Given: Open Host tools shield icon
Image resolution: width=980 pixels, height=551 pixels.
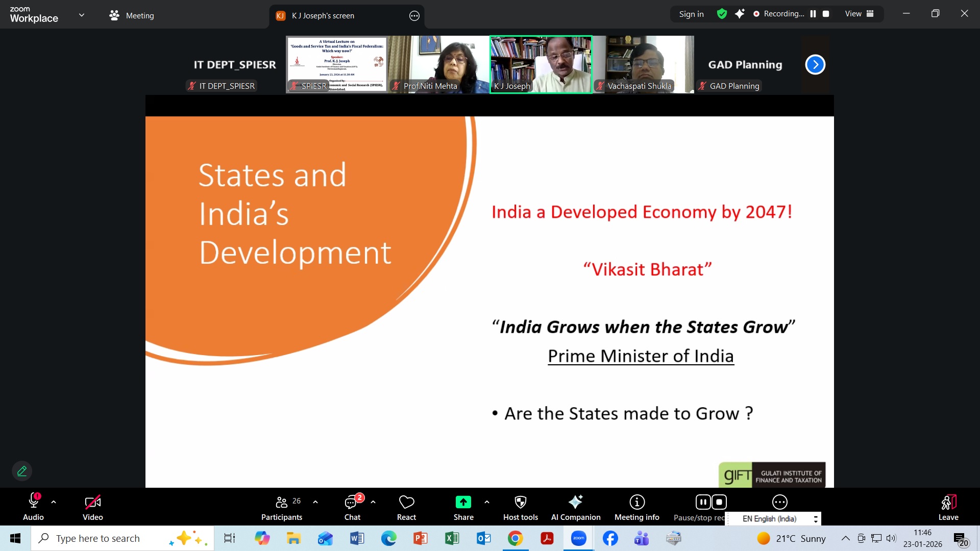Looking at the screenshot, I should 520,503.
